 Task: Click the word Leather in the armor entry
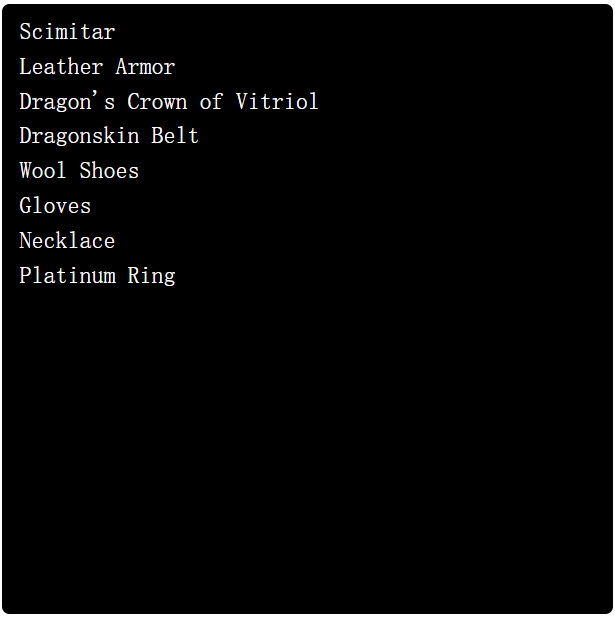[61, 66]
